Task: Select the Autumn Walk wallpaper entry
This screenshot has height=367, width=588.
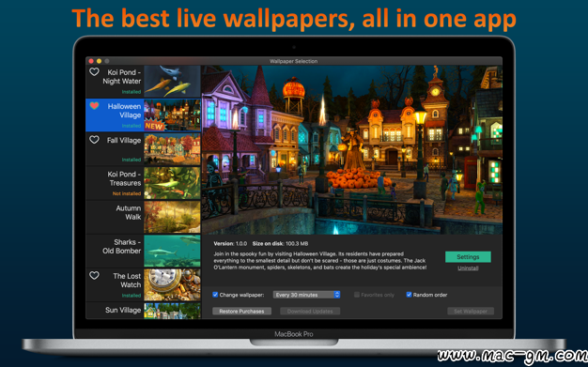Action: (144, 217)
